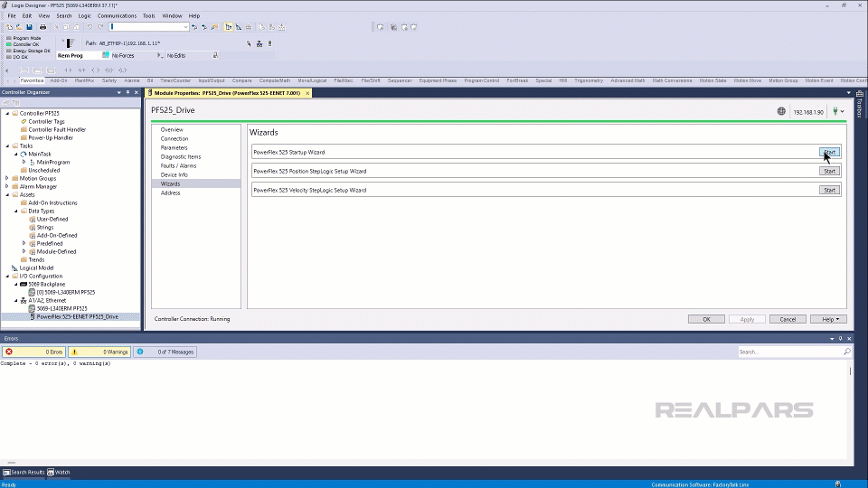Click the blue info messages icon

coord(140,352)
